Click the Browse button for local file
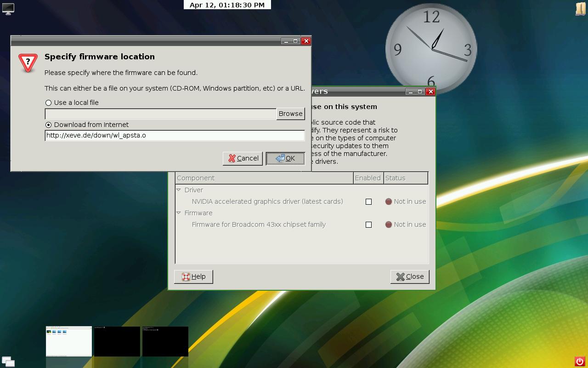 tap(290, 114)
